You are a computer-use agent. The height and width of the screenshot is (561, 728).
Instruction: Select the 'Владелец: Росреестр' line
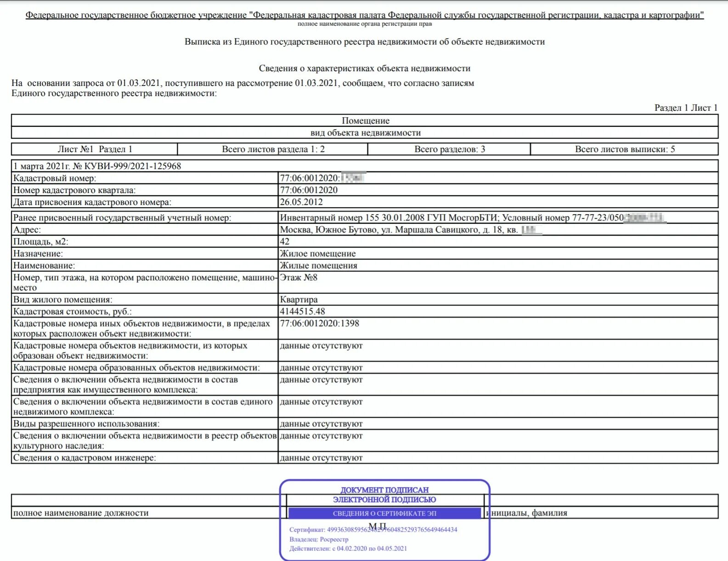[319, 539]
